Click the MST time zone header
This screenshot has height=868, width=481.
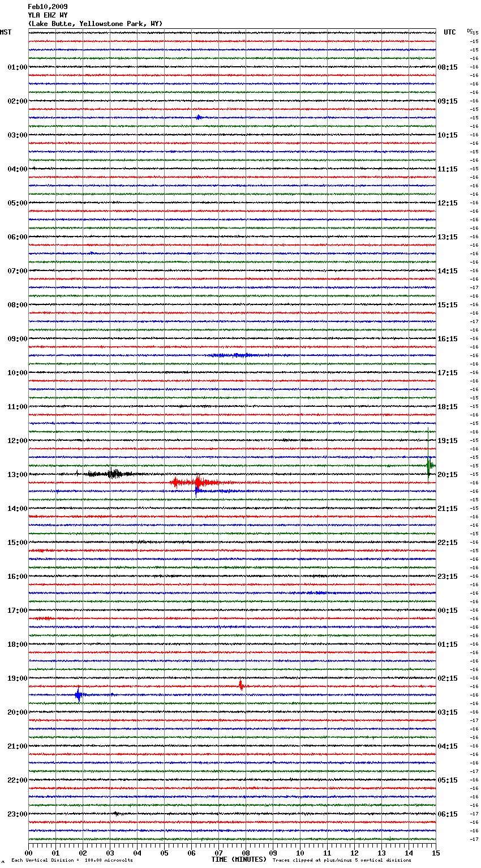coord(6,32)
